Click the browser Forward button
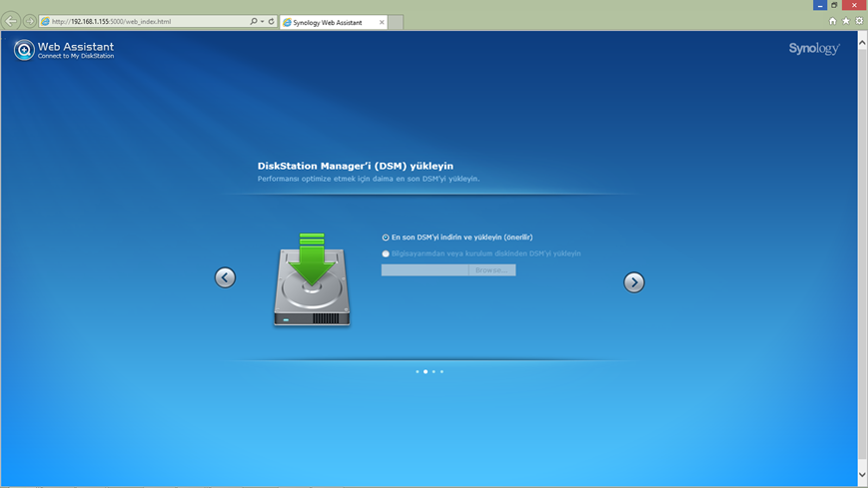Image resolution: width=868 pixels, height=488 pixels. click(x=30, y=21)
